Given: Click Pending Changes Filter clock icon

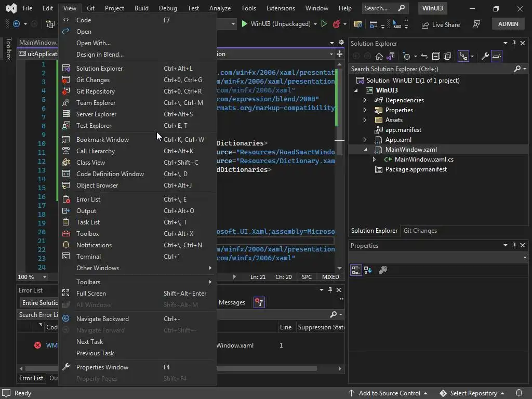Looking at the screenshot, I should coord(406,56).
